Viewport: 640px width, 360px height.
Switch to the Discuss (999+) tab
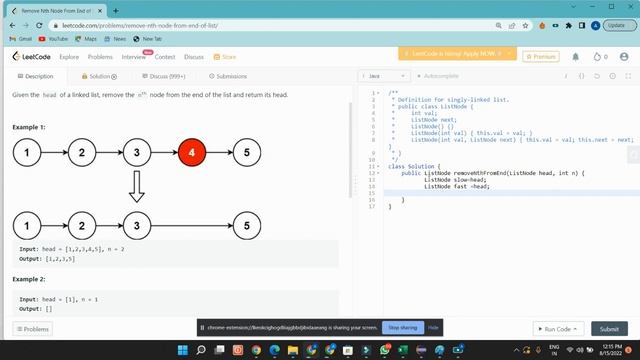click(164, 76)
